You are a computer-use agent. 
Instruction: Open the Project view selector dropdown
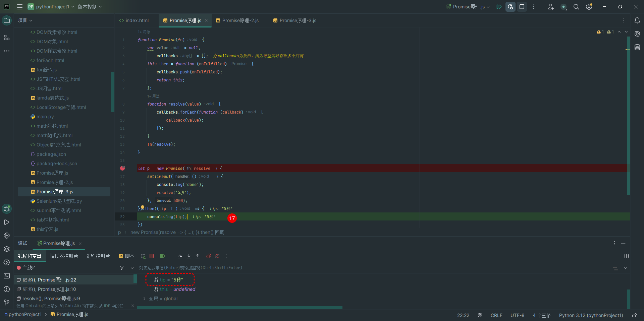[x=25, y=20]
